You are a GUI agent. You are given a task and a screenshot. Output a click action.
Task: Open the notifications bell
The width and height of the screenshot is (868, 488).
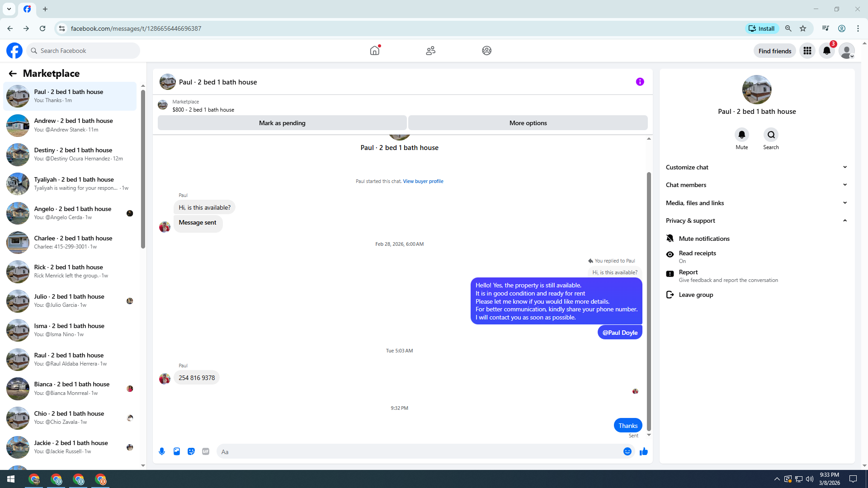pyautogui.click(x=826, y=51)
